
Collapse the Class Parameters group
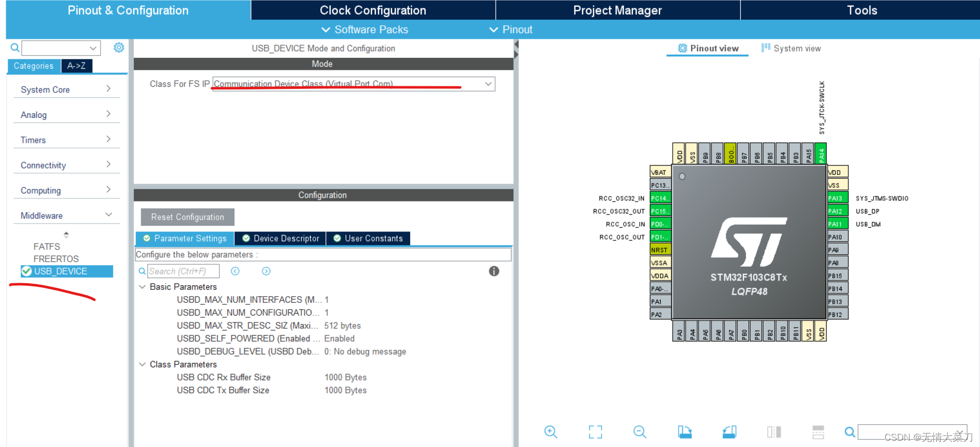pyautogui.click(x=142, y=364)
